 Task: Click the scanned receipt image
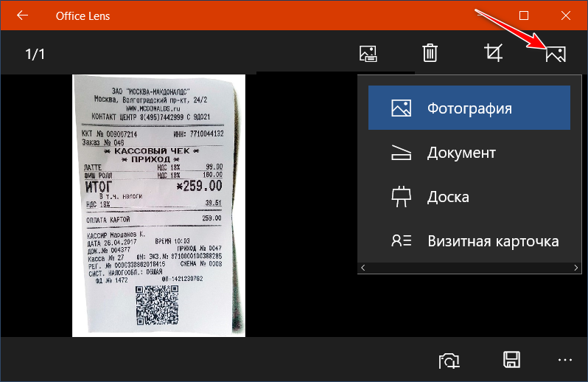(158, 205)
